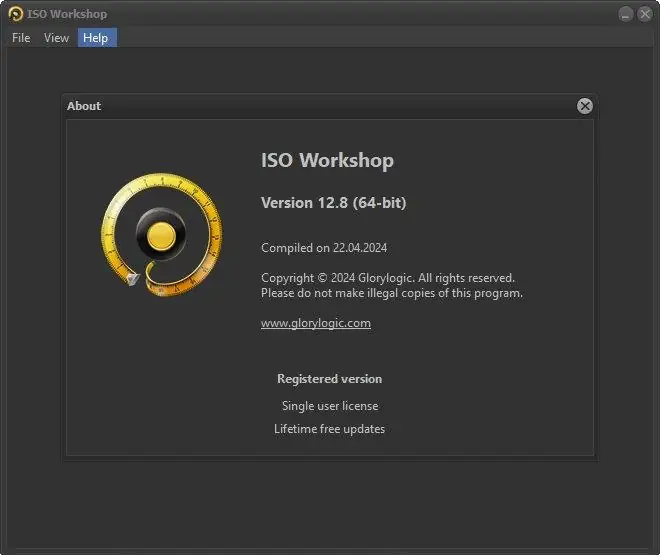This screenshot has height=555, width=660.
Task: Click the 'About' dialog title
Action: [84, 106]
